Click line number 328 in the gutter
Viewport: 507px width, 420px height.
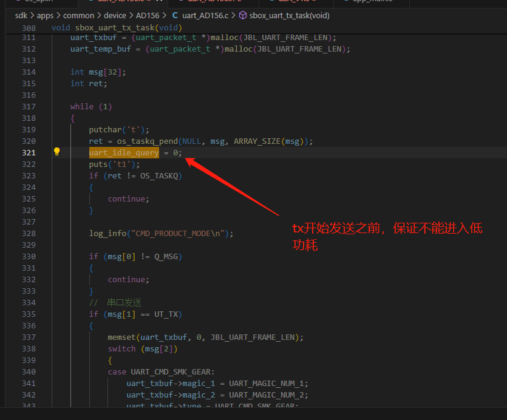(x=29, y=234)
